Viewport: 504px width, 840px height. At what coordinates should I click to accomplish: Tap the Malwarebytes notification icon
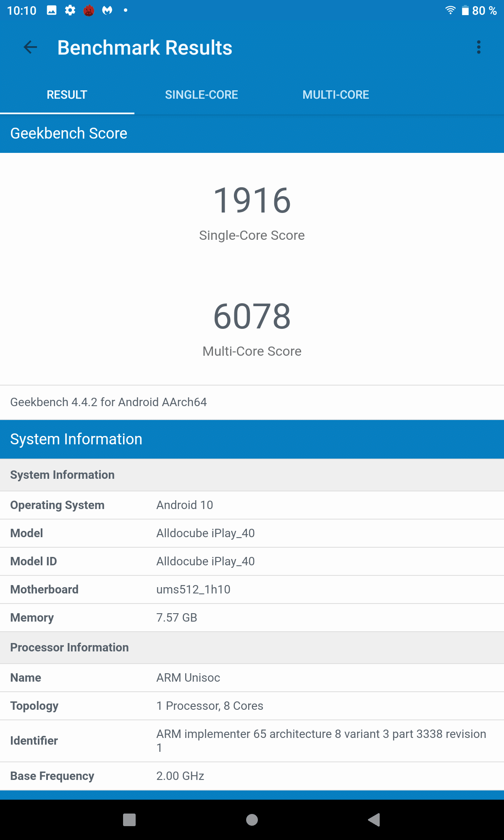coord(108,10)
